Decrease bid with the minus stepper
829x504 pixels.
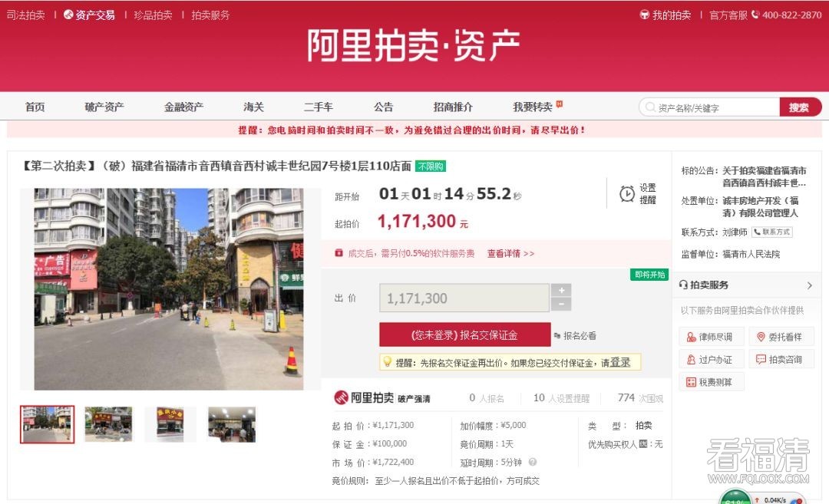[x=561, y=305]
